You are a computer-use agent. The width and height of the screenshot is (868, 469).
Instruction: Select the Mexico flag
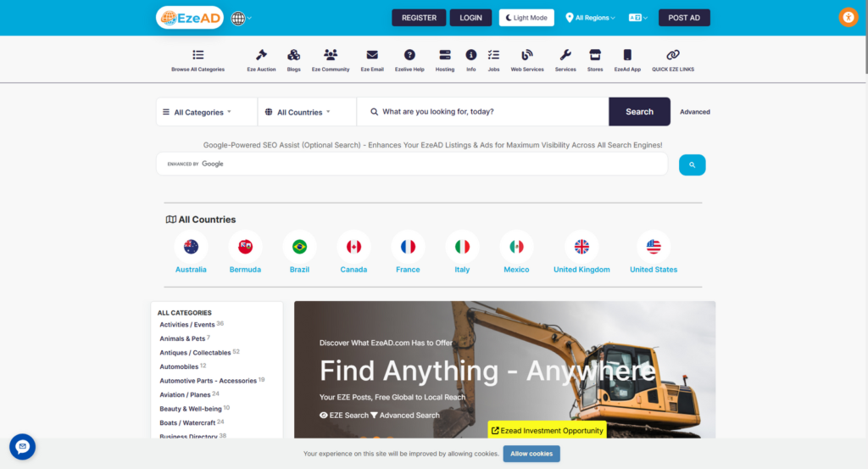pyautogui.click(x=516, y=247)
